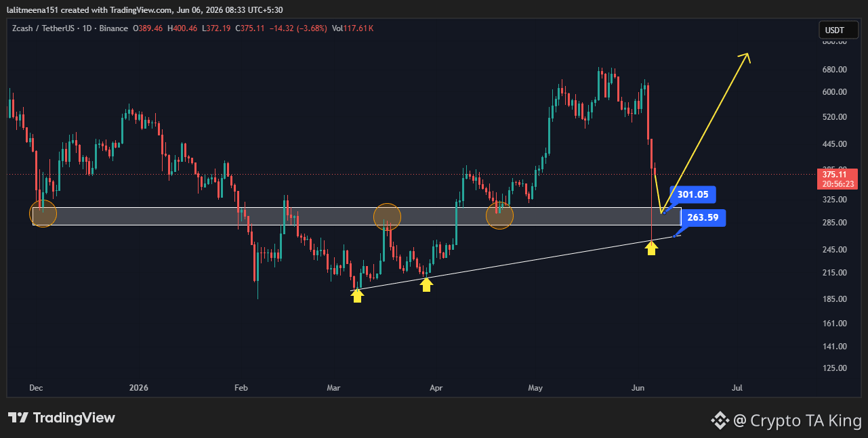This screenshot has width=868, height=438.
Task: Click the Apr label on time axis
Action: click(x=436, y=388)
